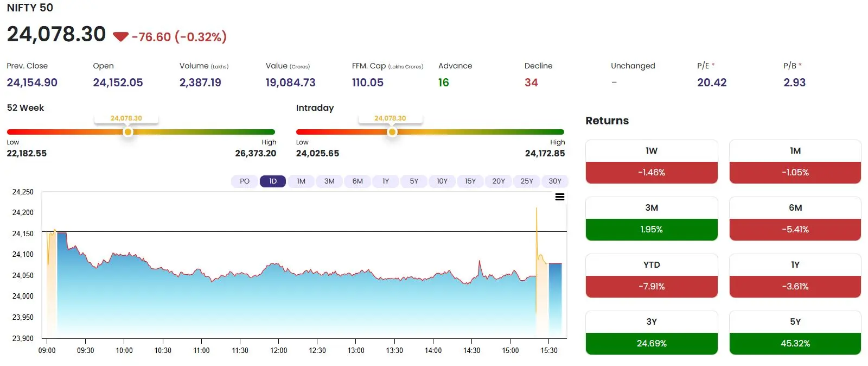Open the 3Y returns card showing 24.69%
Viewport: 868px width, 366px height.
pyautogui.click(x=652, y=333)
